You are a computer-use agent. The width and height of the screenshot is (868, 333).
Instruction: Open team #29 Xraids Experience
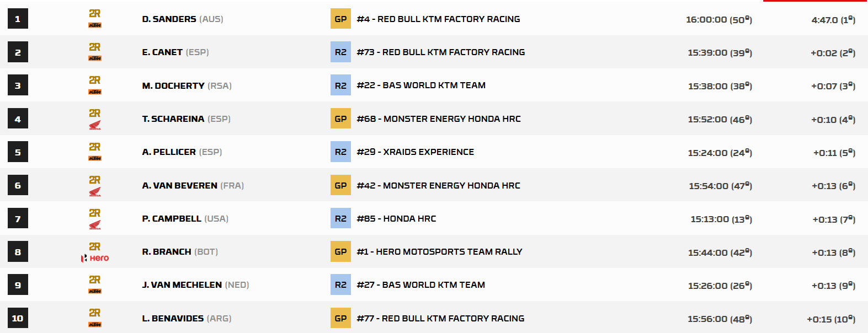coord(415,152)
